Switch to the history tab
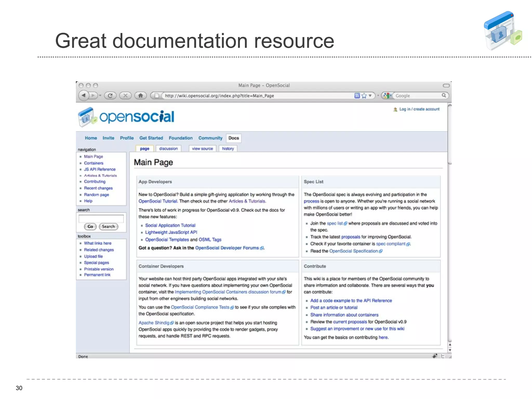Image resolution: width=532 pixels, height=399 pixels. [x=228, y=149]
